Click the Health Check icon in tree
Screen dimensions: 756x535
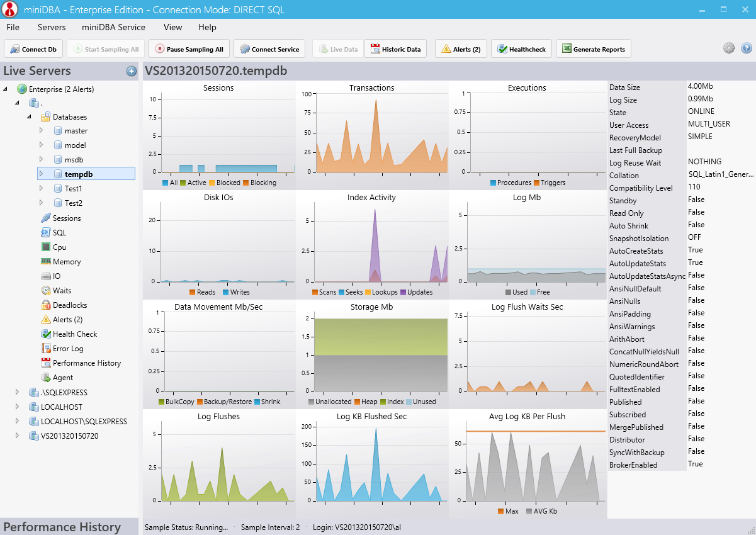pyautogui.click(x=46, y=334)
